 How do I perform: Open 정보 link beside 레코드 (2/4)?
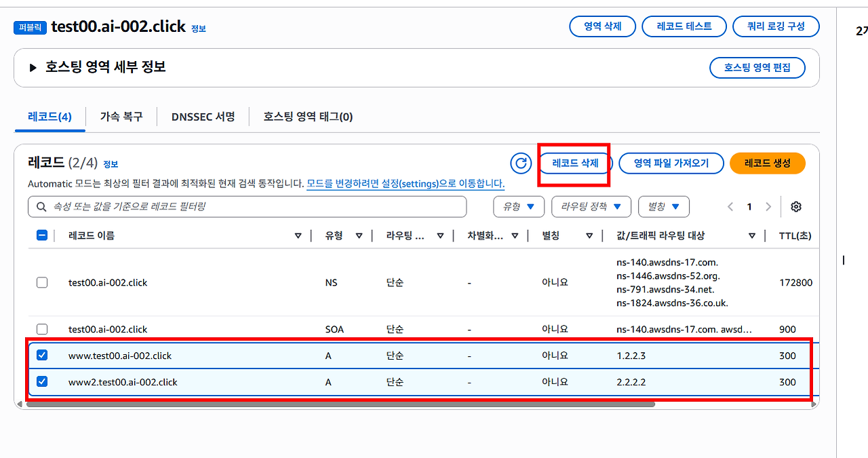click(111, 164)
